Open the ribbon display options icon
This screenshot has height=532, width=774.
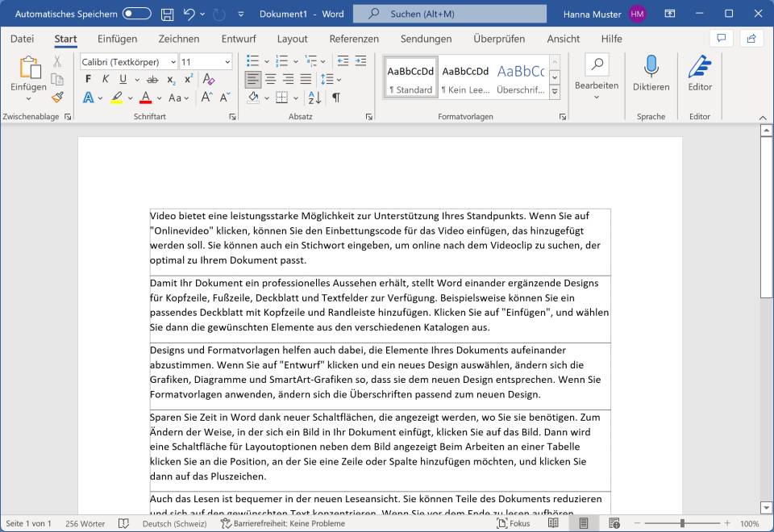(670, 14)
